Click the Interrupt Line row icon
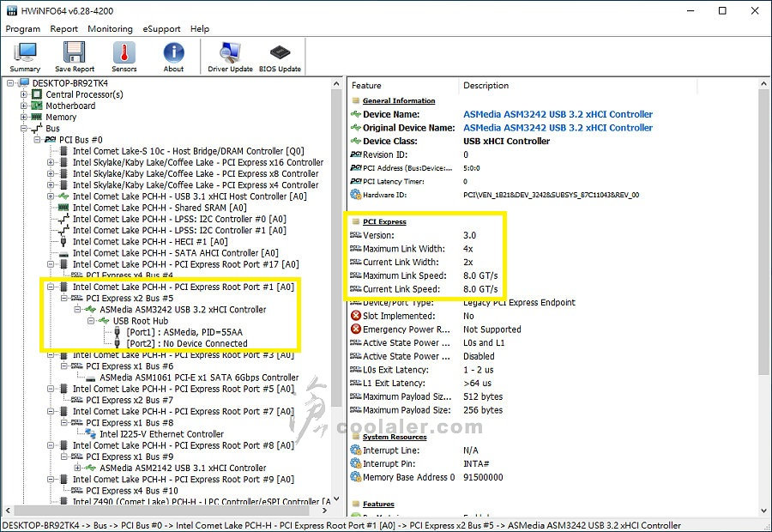Image resolution: width=772 pixels, height=532 pixels. click(x=355, y=450)
